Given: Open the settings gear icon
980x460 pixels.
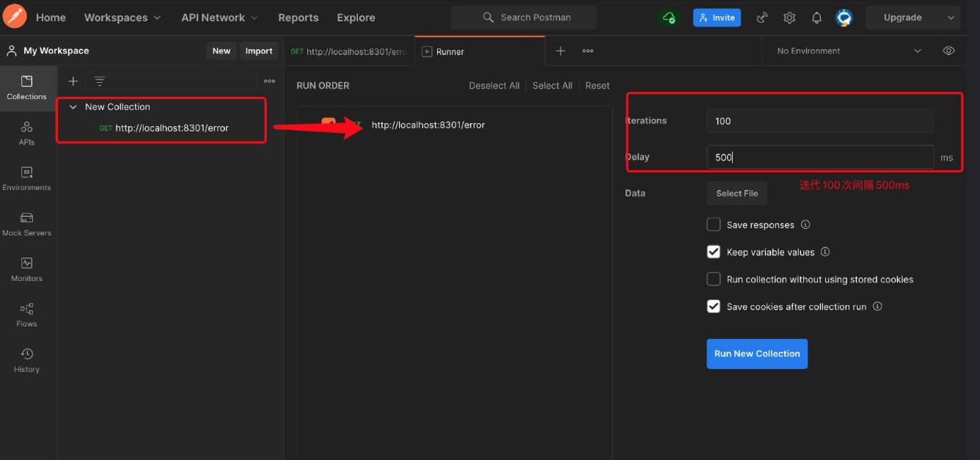Looking at the screenshot, I should coord(789,18).
